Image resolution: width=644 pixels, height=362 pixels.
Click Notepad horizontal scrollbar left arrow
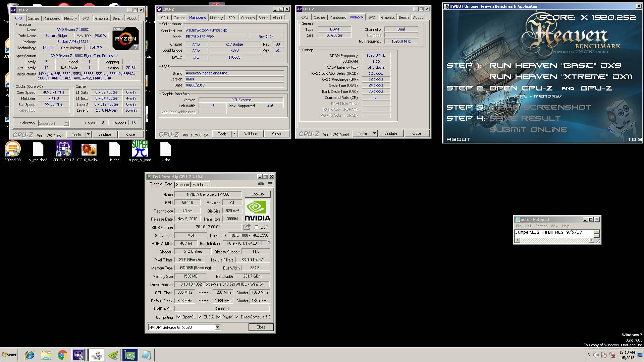point(518,240)
